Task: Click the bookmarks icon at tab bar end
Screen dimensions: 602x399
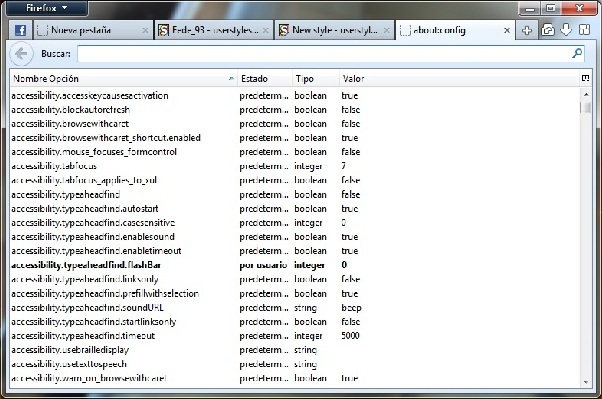Action: 584,30
